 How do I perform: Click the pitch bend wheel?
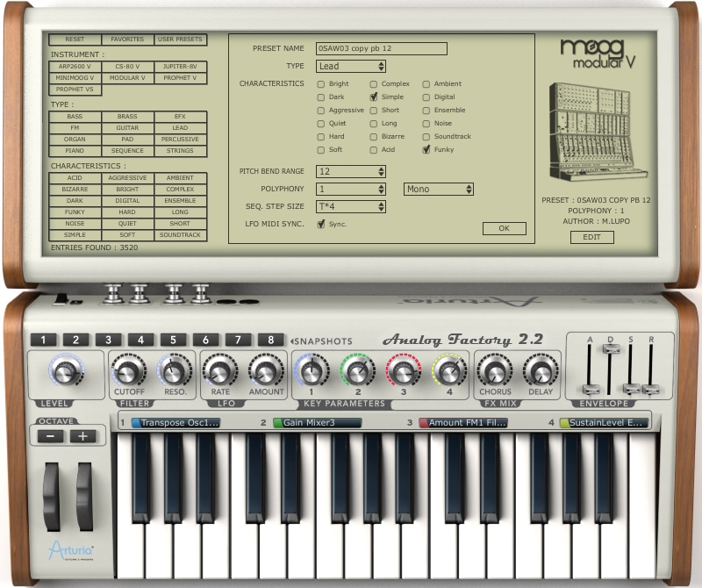[51, 497]
